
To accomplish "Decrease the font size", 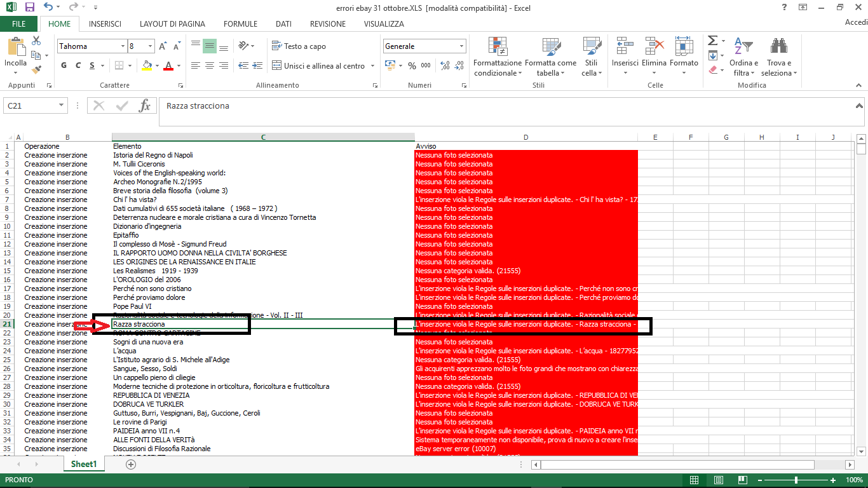I will click(x=176, y=46).
